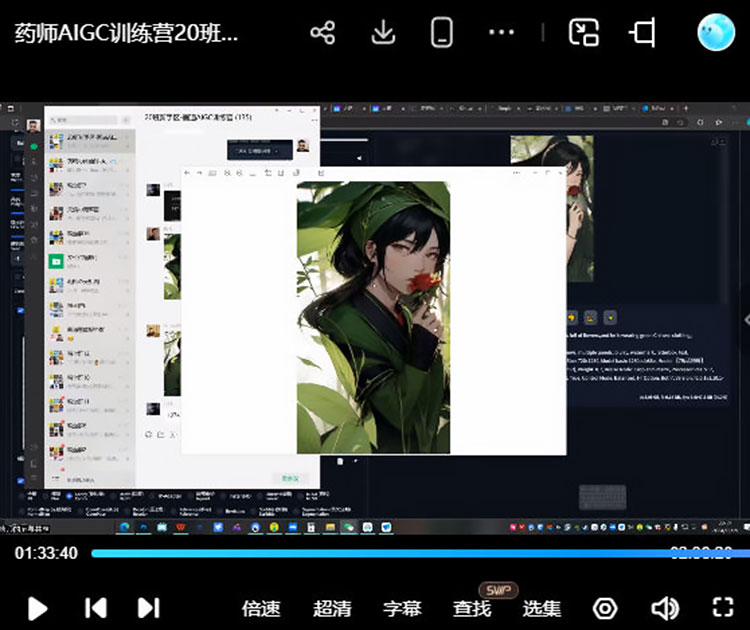Open the 超清 quality selector
The width and height of the screenshot is (750, 630).
[x=332, y=608]
